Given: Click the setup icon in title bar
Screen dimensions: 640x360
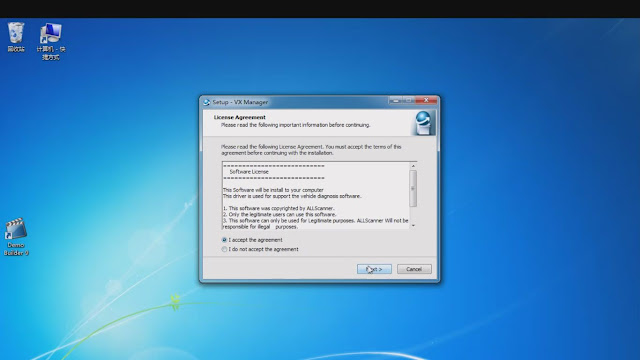Looking at the screenshot, I should pos(207,102).
